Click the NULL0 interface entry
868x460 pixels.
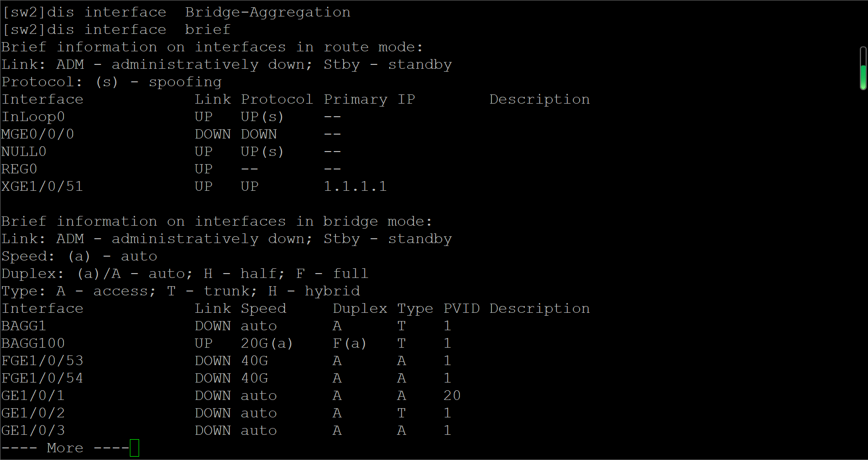(x=24, y=152)
